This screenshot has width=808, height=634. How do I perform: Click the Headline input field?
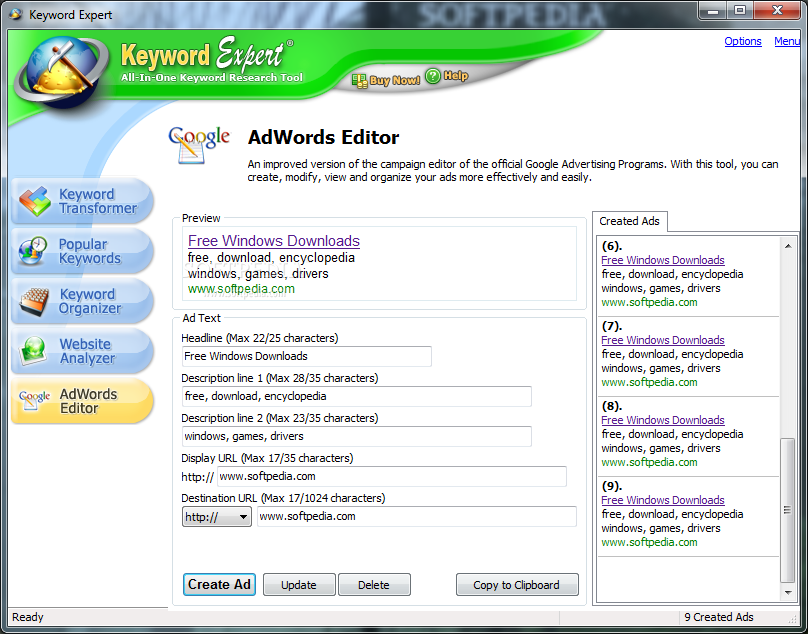pos(307,356)
